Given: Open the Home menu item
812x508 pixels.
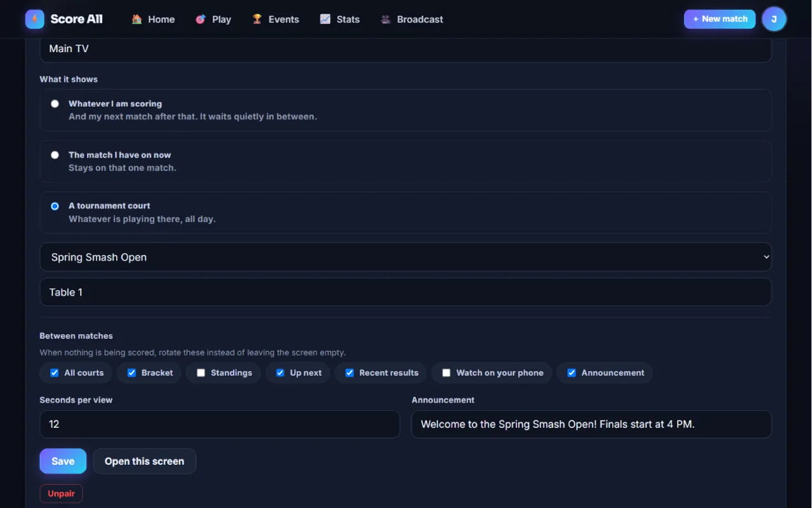Looking at the screenshot, I should [x=154, y=19].
